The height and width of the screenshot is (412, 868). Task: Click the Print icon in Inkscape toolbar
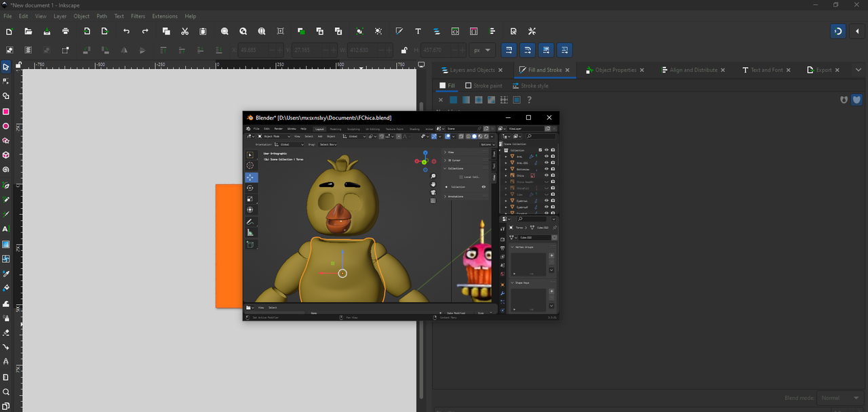pyautogui.click(x=66, y=31)
